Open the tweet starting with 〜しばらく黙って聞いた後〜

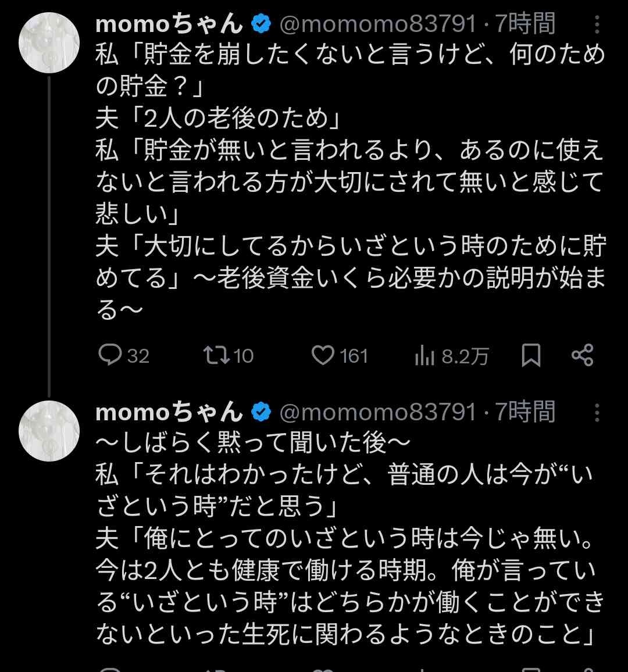coord(349,541)
